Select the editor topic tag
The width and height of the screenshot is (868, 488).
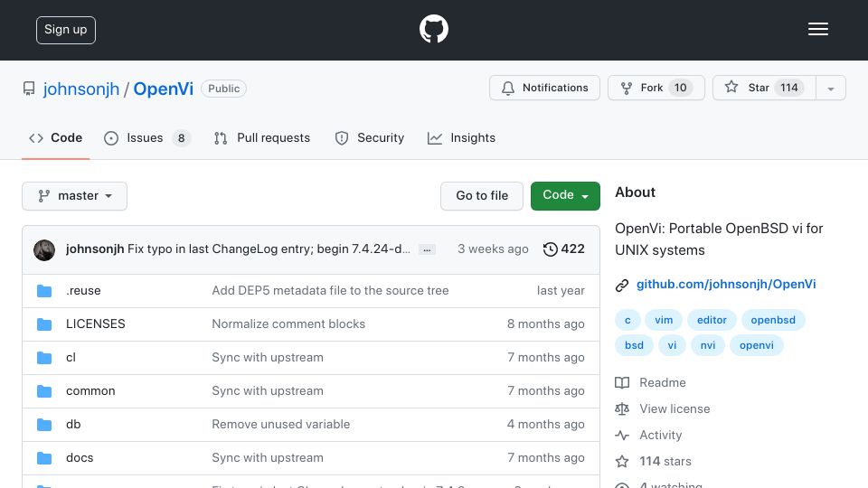click(712, 320)
